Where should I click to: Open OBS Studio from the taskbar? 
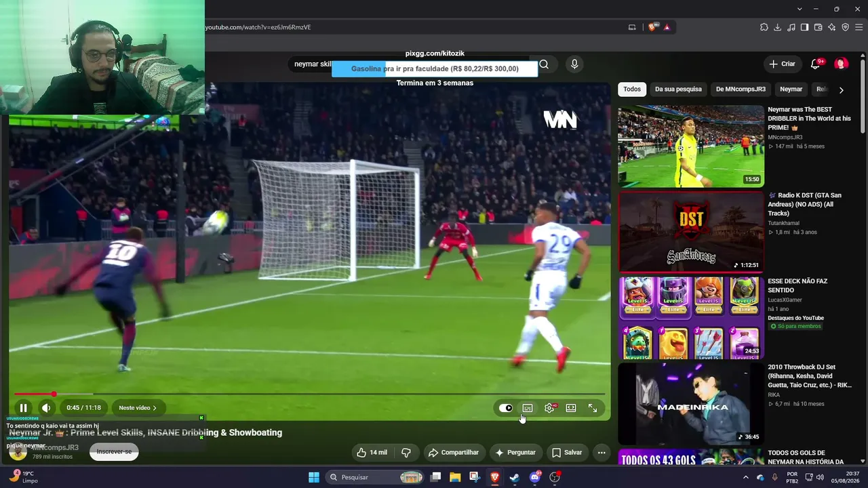point(555,477)
